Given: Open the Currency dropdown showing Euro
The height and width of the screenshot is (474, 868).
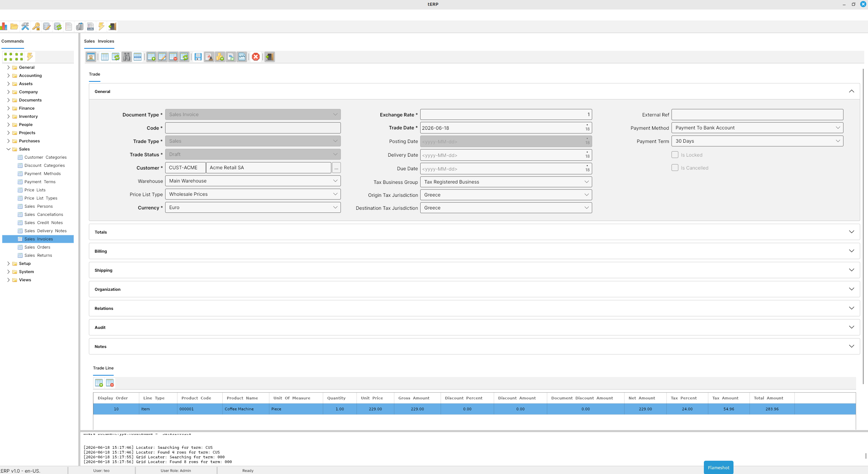Looking at the screenshot, I should [x=253, y=207].
